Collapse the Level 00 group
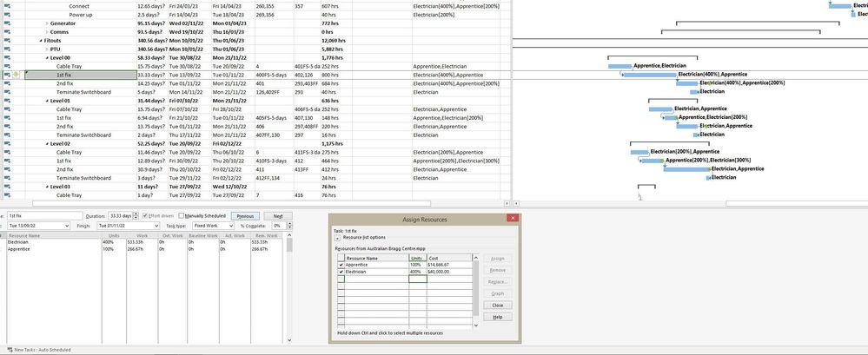The image size is (868, 355). click(47, 58)
